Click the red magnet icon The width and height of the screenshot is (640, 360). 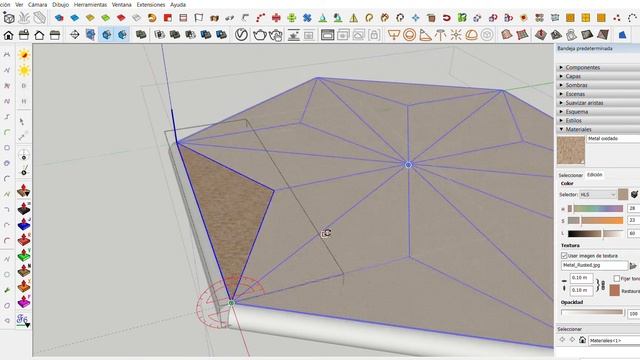point(447,18)
